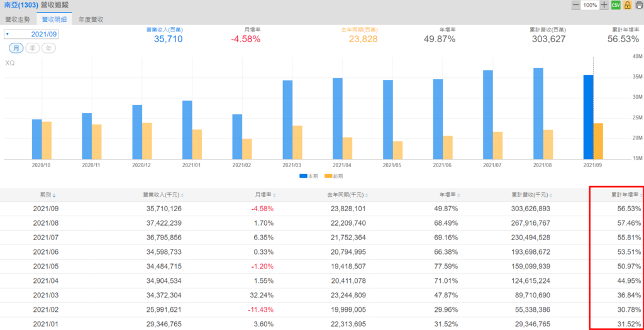
Task: Click the 2021/05 x-axis label
Action: pyautogui.click(x=392, y=165)
